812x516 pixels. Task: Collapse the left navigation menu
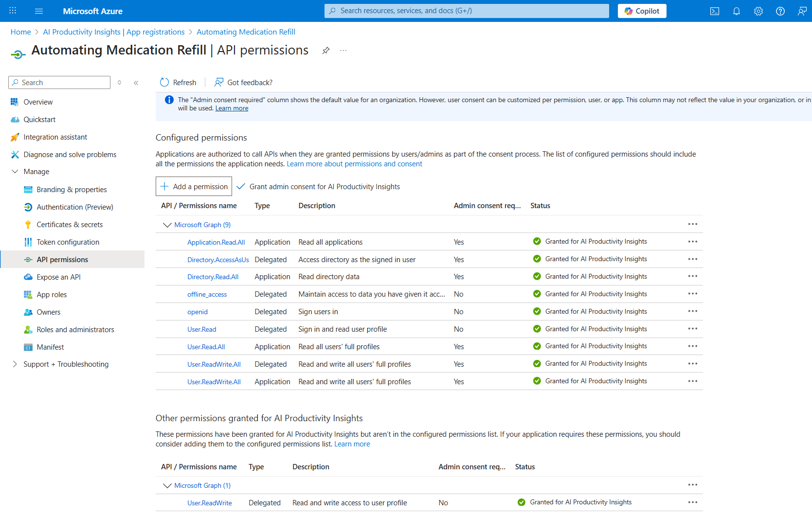coord(136,83)
